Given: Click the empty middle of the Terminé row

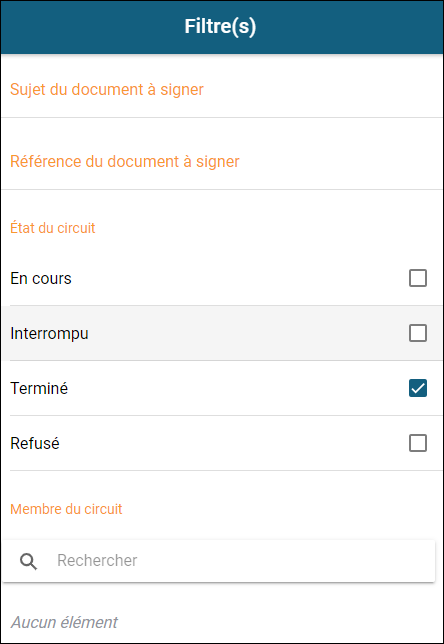Looking at the screenshot, I should (x=238, y=388).
